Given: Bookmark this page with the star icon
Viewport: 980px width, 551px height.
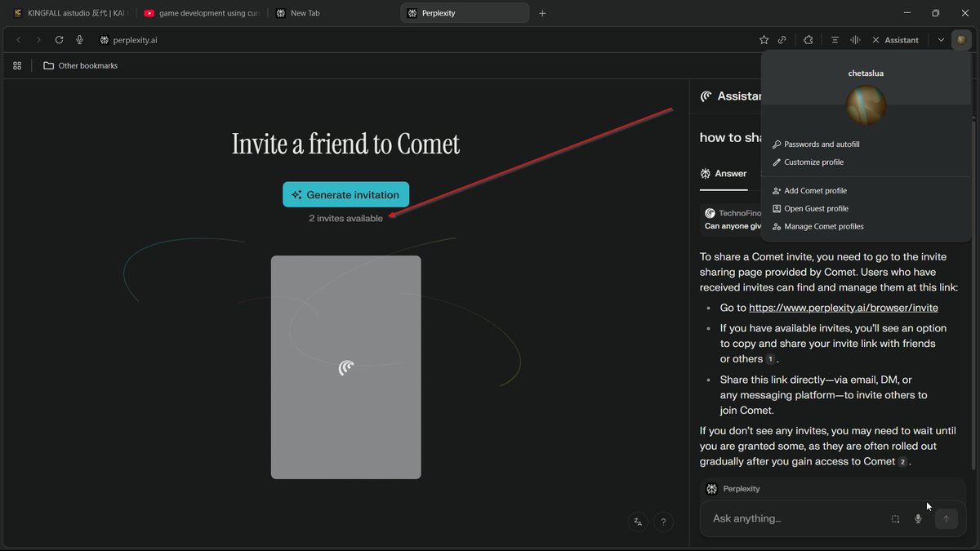Looking at the screenshot, I should tap(764, 40).
